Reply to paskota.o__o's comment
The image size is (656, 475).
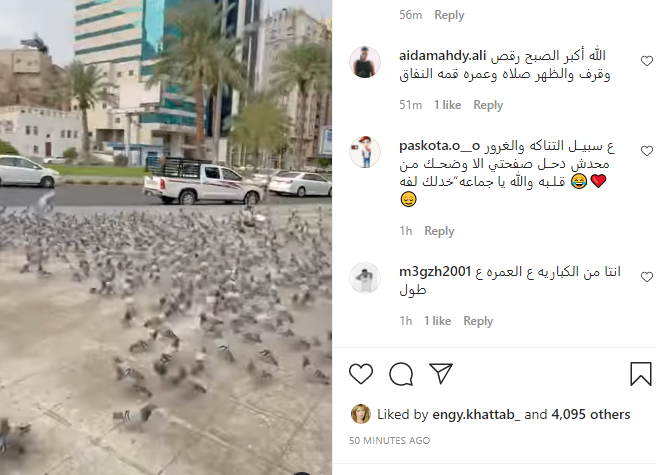(439, 231)
